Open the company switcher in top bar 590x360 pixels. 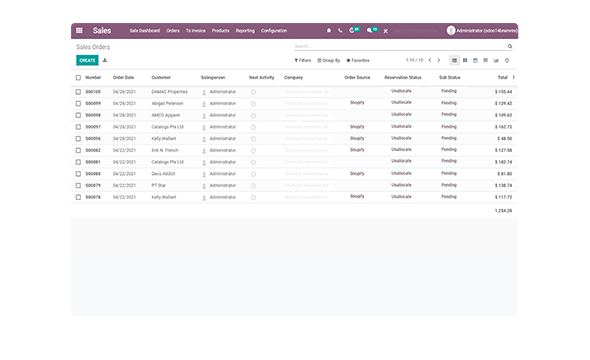pos(417,30)
